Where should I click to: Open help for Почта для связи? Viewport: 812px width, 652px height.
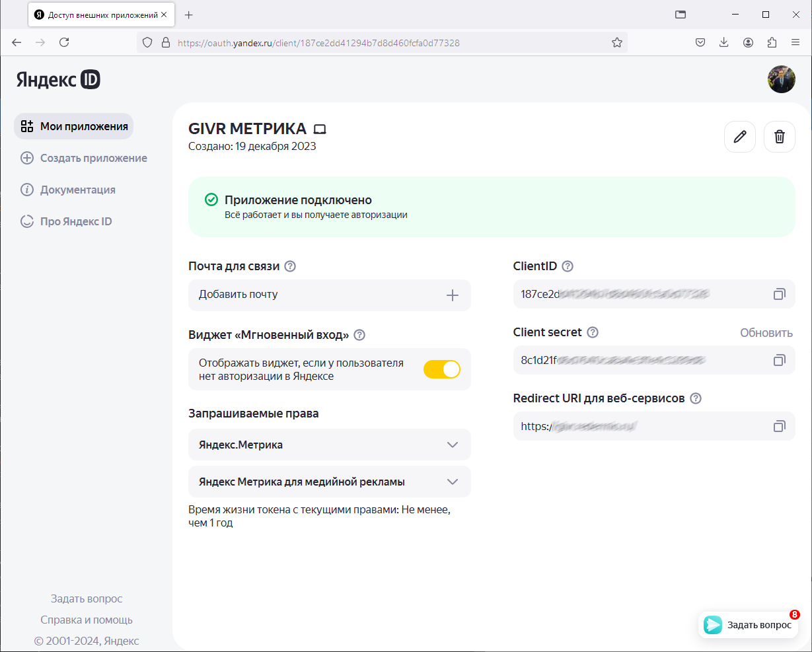tap(289, 266)
